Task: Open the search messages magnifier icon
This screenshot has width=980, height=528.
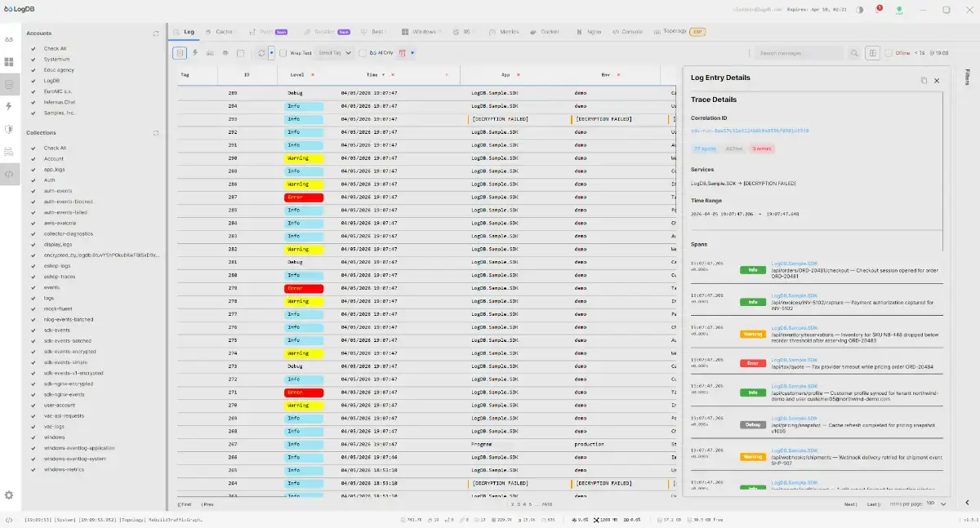Action: 855,53
